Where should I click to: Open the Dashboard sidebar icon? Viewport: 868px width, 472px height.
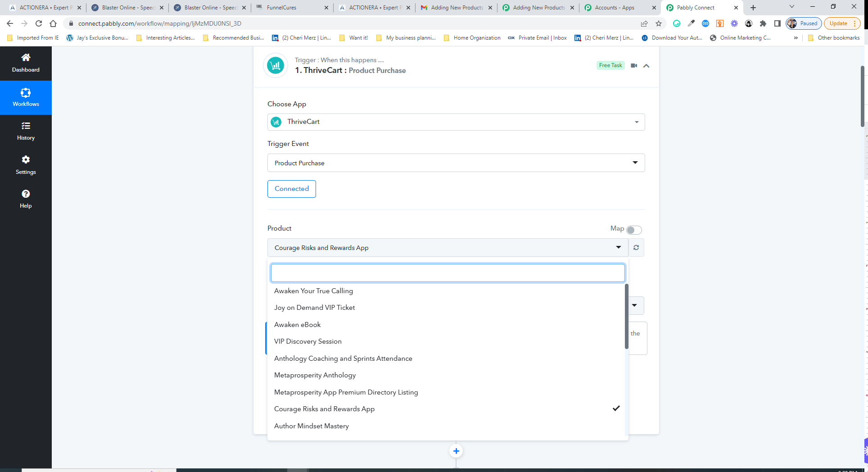tap(26, 63)
